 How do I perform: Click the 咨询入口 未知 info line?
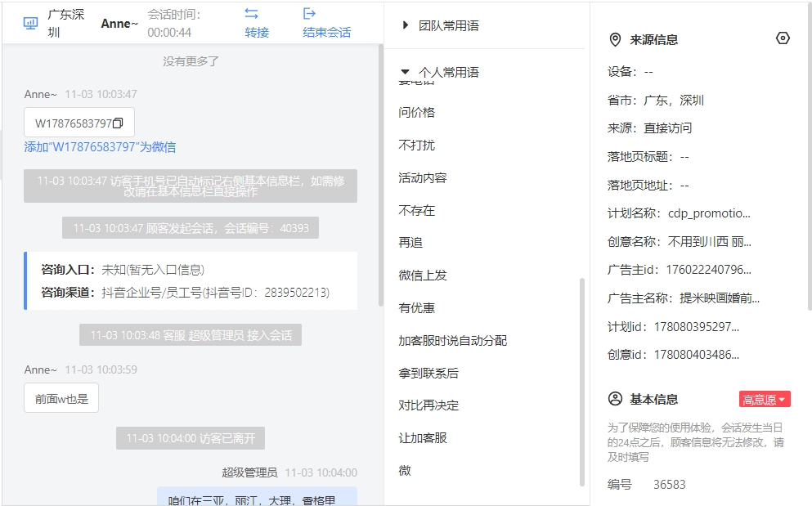[x=123, y=270]
